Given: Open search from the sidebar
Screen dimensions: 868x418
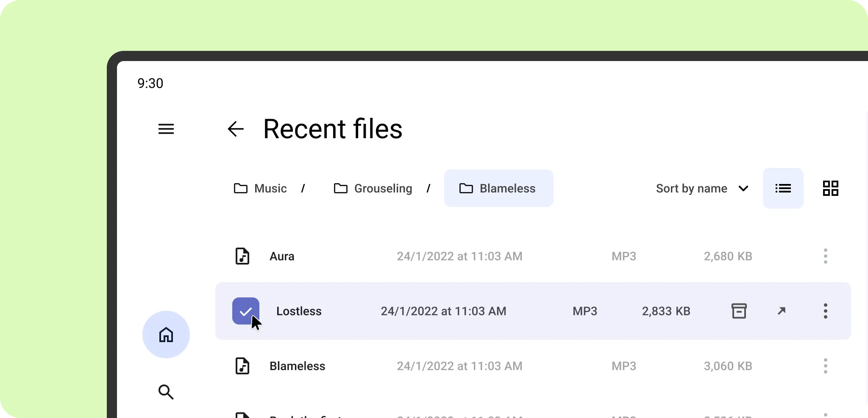Looking at the screenshot, I should tap(166, 392).
